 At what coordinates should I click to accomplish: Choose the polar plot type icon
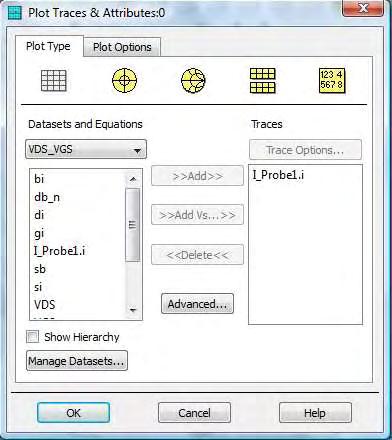pos(124,80)
